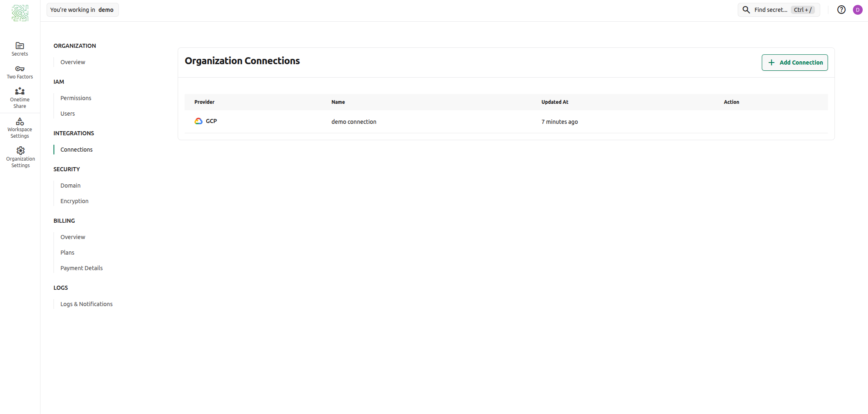Open Workspace Settings

tap(20, 128)
